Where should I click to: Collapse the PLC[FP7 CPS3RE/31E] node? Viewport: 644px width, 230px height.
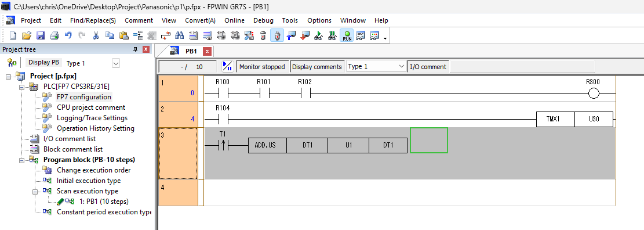tap(22, 87)
